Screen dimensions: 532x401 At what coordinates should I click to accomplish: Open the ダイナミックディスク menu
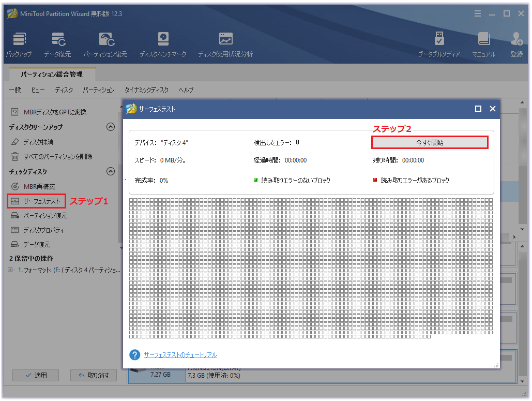[147, 90]
